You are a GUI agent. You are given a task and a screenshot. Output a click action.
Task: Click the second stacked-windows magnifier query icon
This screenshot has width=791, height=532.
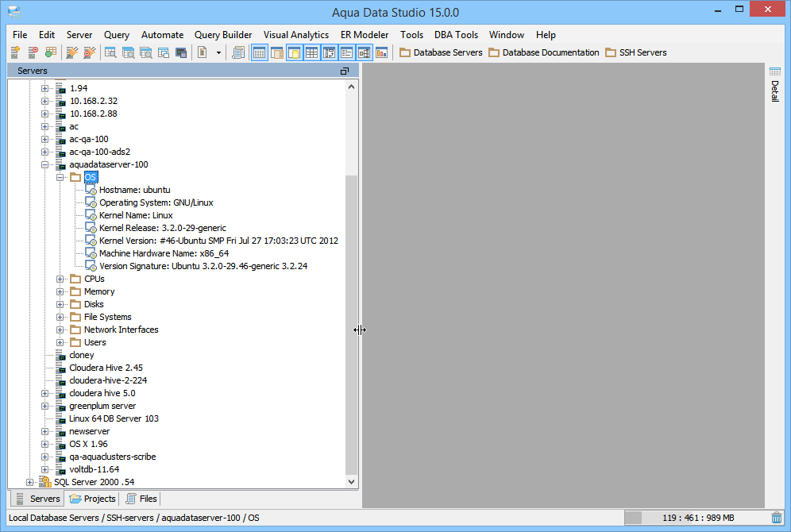128,52
